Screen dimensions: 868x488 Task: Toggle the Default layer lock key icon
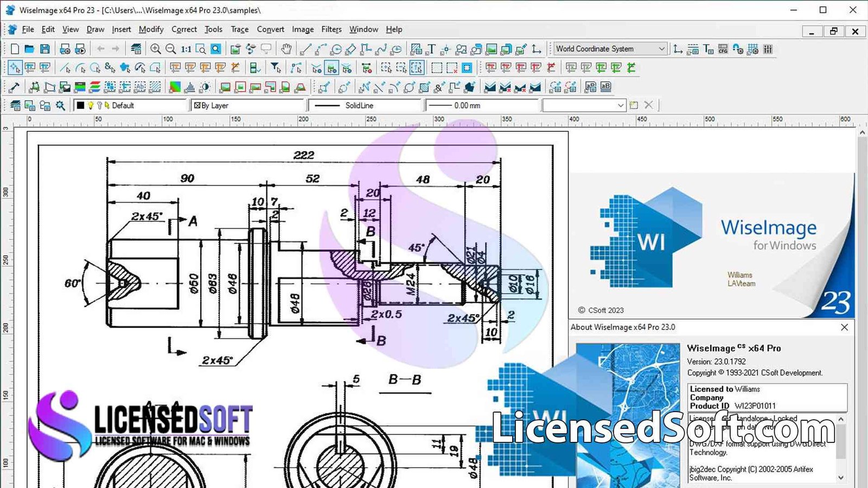[99, 105]
